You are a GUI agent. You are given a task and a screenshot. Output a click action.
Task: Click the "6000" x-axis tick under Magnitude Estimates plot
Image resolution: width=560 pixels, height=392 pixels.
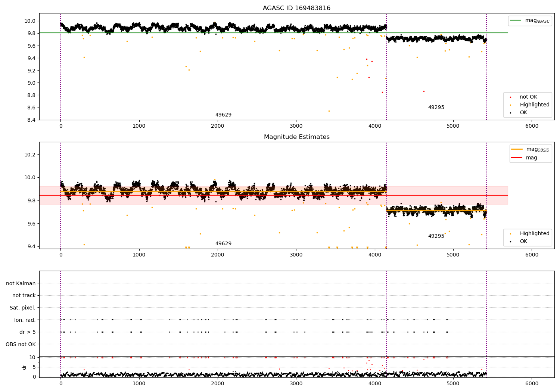coord(532,255)
